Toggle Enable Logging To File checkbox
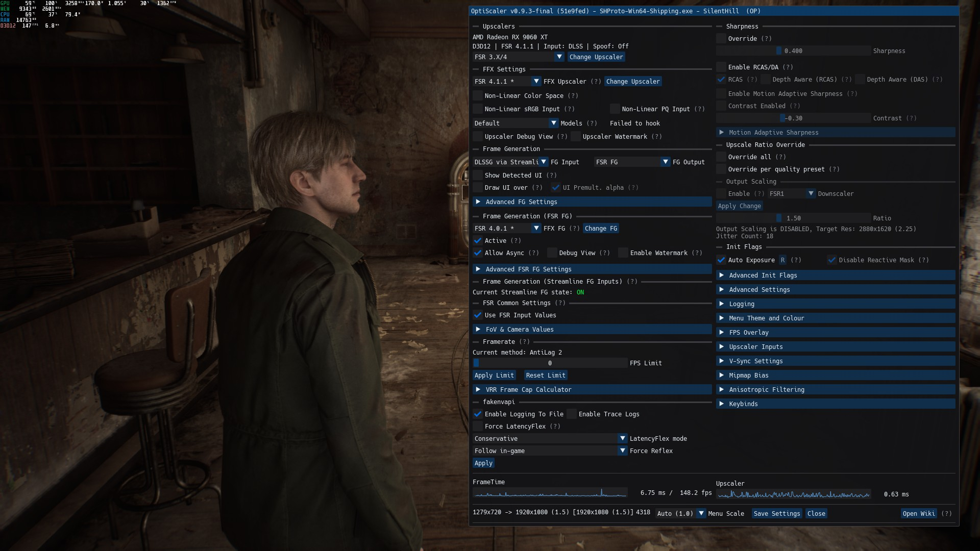The image size is (980, 551). pyautogui.click(x=478, y=414)
